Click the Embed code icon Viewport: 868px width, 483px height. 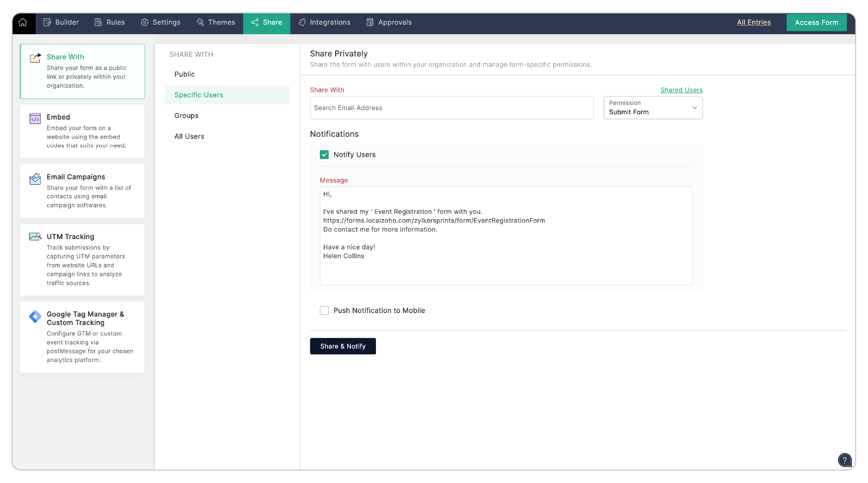tap(35, 119)
